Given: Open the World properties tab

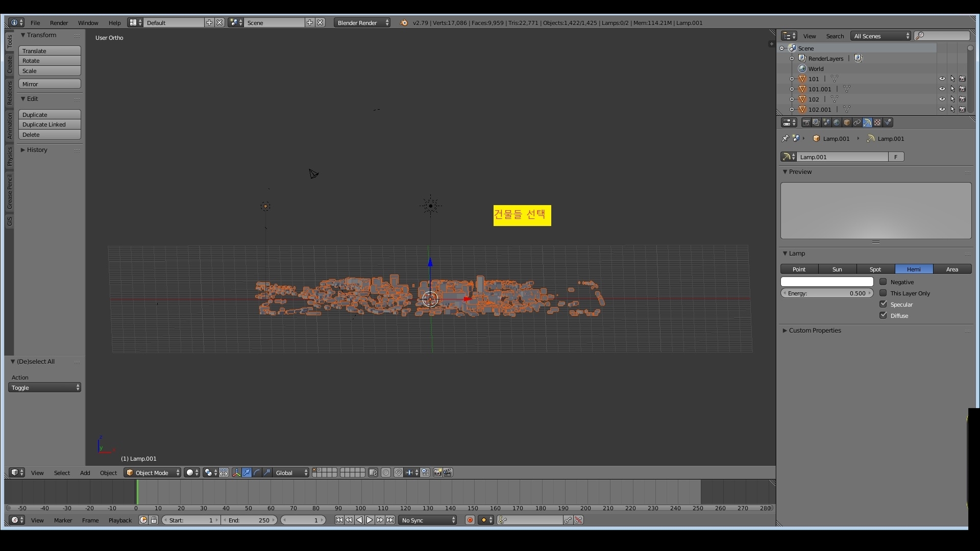Looking at the screenshot, I should click(x=837, y=122).
